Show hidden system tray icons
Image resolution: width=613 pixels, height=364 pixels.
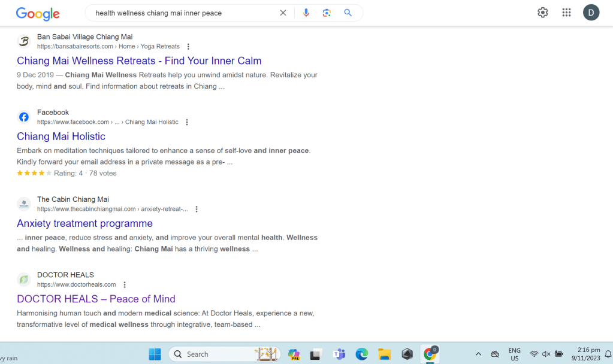point(478,354)
